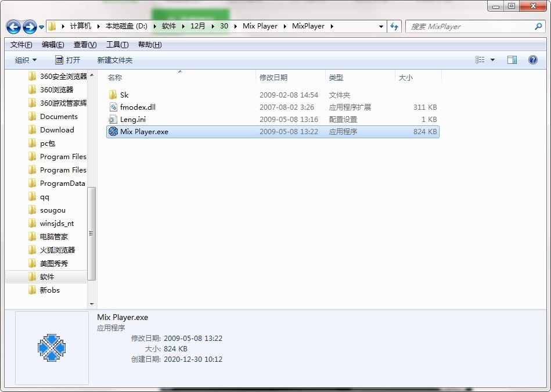Click the tree scrollbar up arrow
The width and height of the screenshot is (551, 392).
(x=92, y=75)
